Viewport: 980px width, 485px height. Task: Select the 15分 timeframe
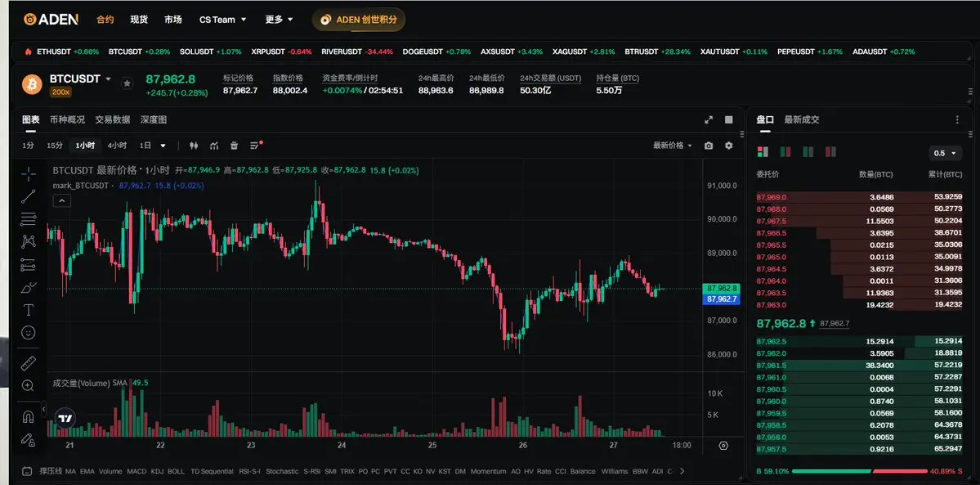(x=55, y=146)
